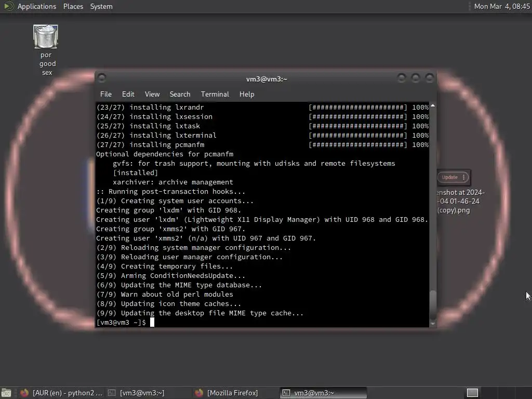Click the active vm3@vm3:~ taskbar button
This screenshot has width=532, height=399.
(323, 393)
